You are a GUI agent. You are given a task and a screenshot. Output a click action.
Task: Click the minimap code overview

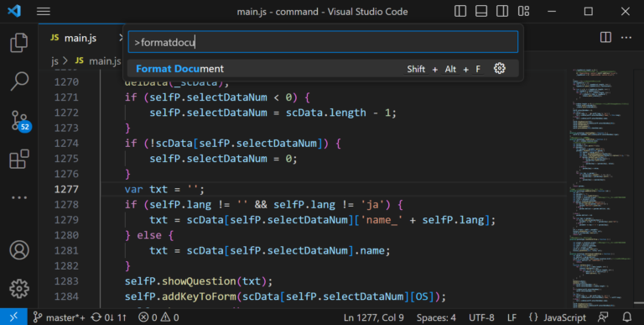(602, 187)
